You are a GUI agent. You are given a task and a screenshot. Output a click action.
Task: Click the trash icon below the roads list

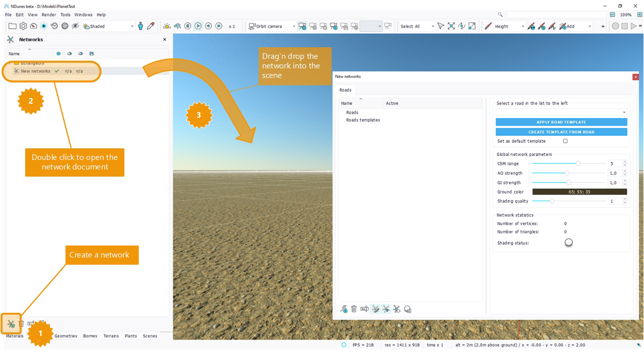coord(354,309)
